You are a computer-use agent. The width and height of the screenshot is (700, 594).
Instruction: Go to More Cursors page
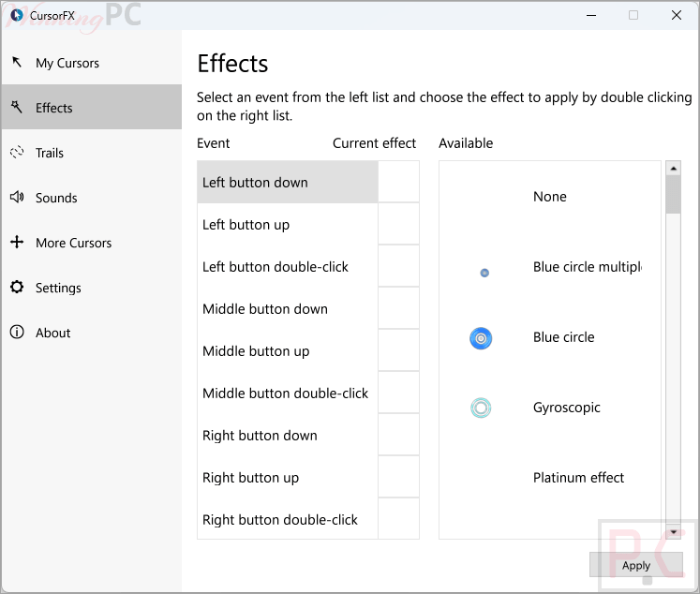(92, 243)
